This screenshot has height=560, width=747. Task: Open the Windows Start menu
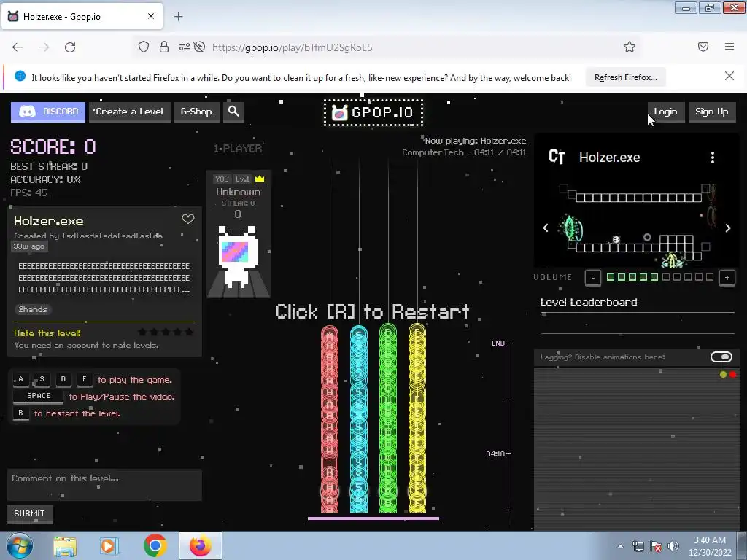20,546
